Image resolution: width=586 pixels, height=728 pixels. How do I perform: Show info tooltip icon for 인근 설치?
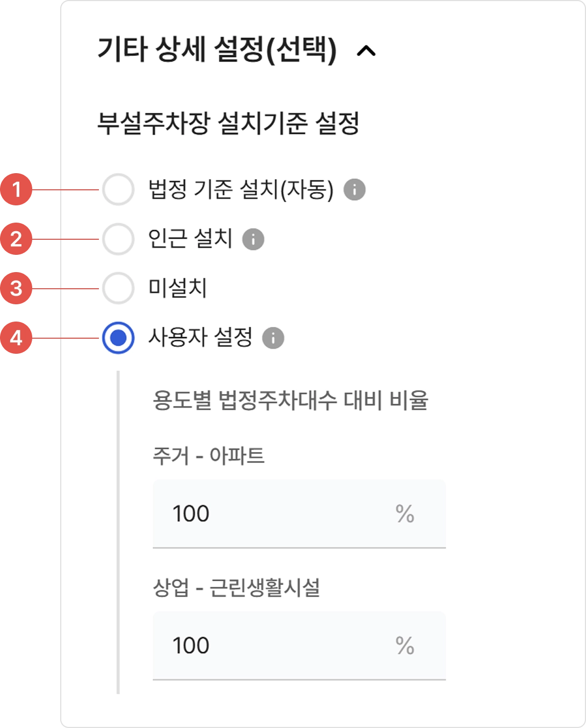[x=253, y=239]
